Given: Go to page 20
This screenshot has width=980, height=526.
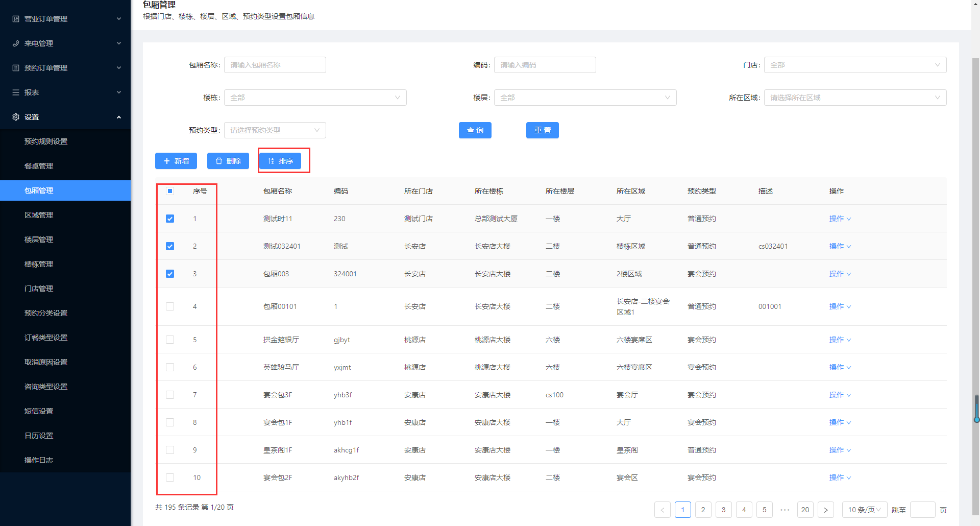Looking at the screenshot, I should coord(805,510).
